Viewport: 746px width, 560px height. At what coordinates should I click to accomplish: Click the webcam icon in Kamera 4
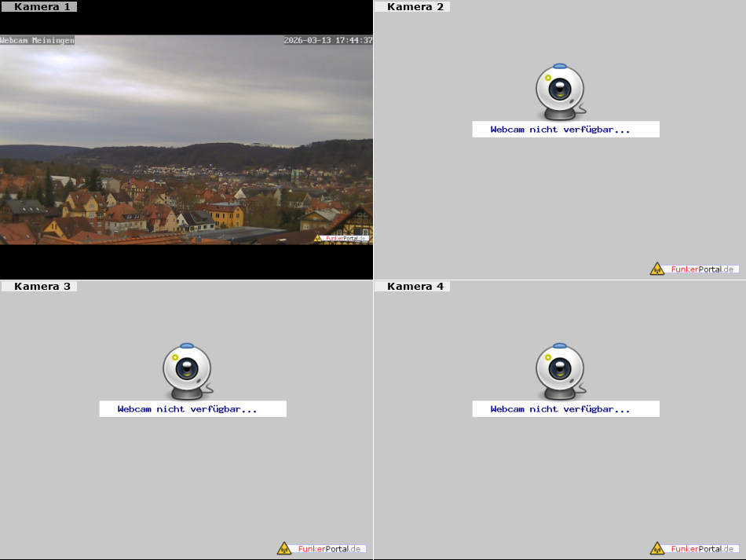[560, 371]
